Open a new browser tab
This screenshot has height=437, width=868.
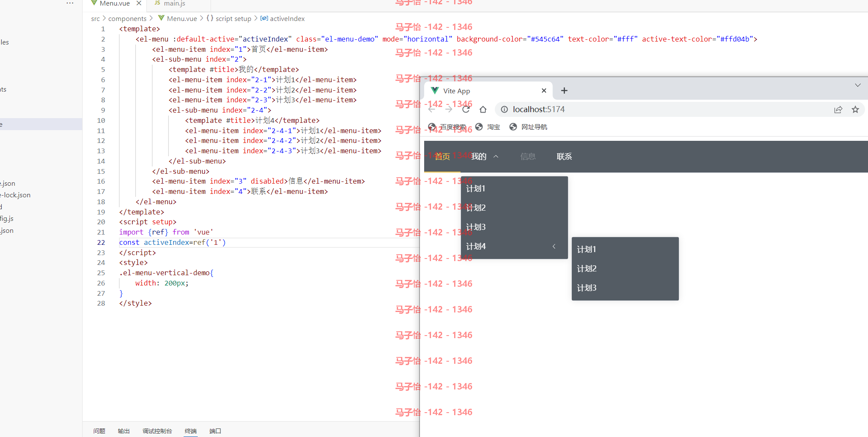[x=564, y=91]
